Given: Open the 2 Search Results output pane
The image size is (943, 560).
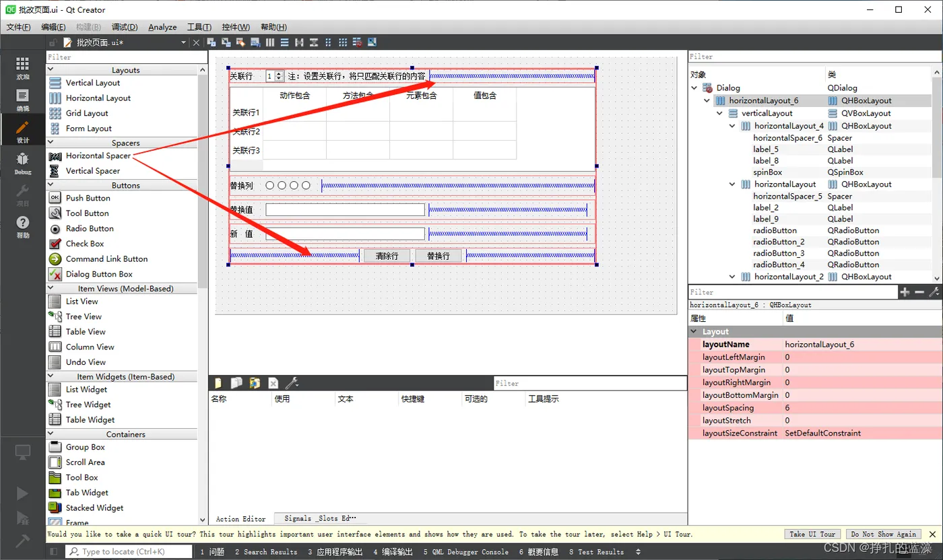Looking at the screenshot, I should [266, 552].
